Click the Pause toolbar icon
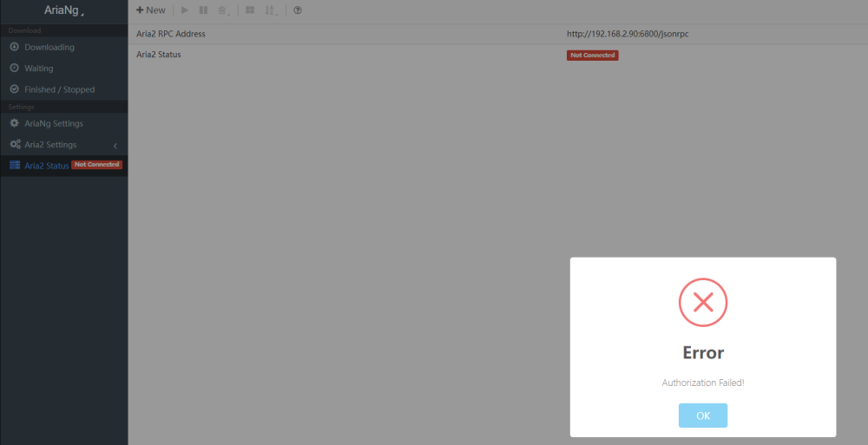 pyautogui.click(x=203, y=10)
